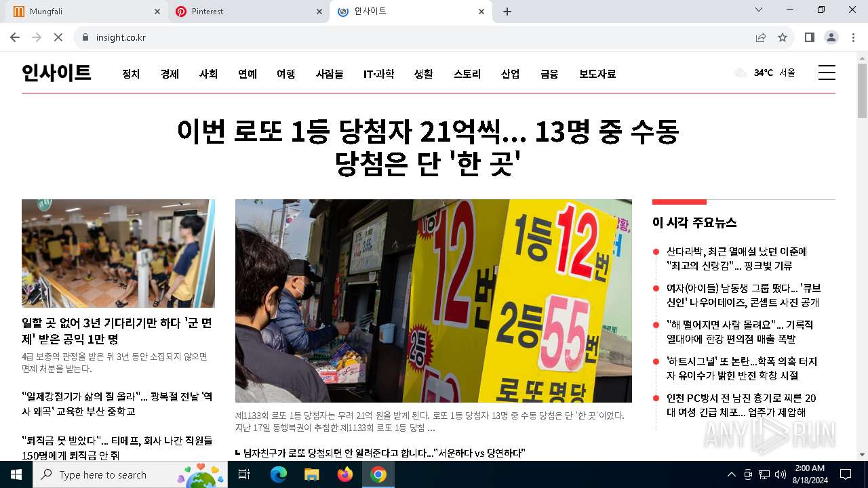Close the 인사이트 tab
The image size is (868, 488).
[x=481, y=12]
